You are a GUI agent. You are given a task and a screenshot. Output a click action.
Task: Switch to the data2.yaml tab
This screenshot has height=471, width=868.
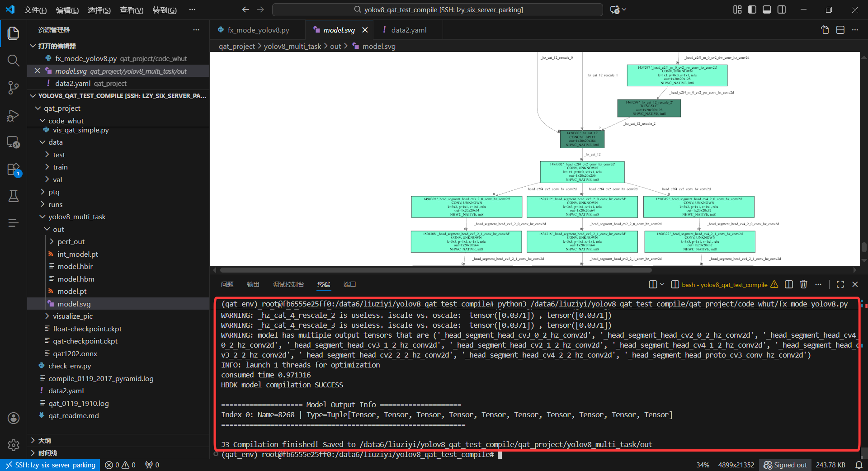pyautogui.click(x=408, y=30)
